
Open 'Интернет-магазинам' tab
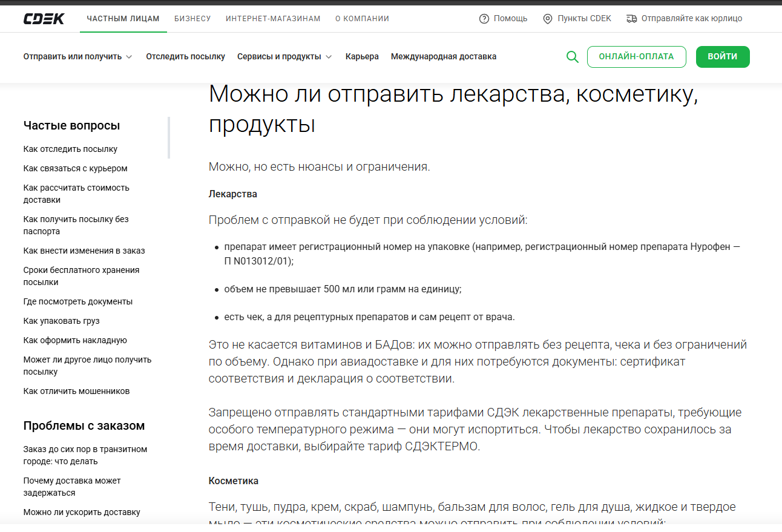pos(273,19)
